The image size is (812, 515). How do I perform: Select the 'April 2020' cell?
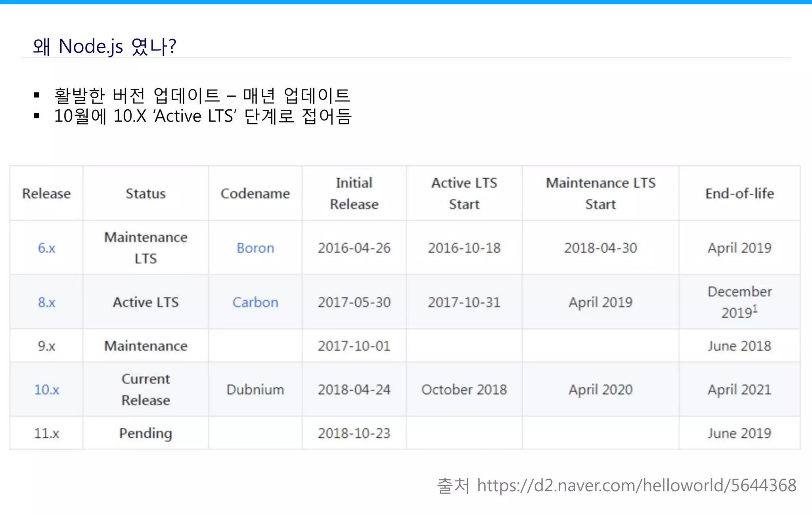click(601, 389)
